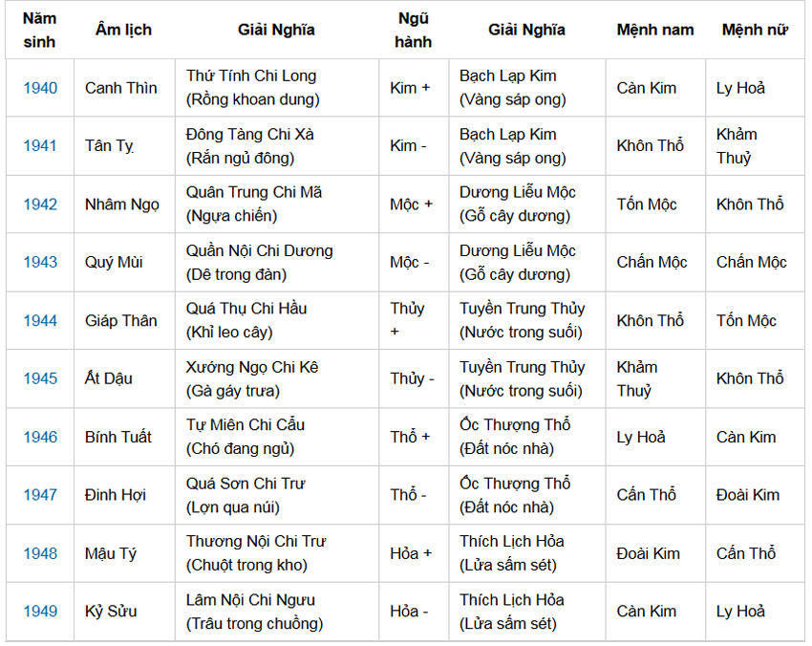Follow the 1942 birth year link
The height and width of the screenshot is (646, 812).
[40, 205]
